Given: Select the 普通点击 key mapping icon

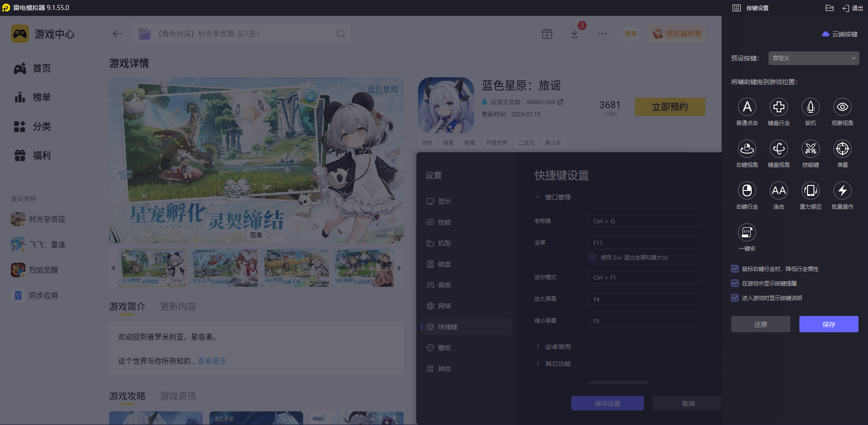Looking at the screenshot, I should (747, 107).
